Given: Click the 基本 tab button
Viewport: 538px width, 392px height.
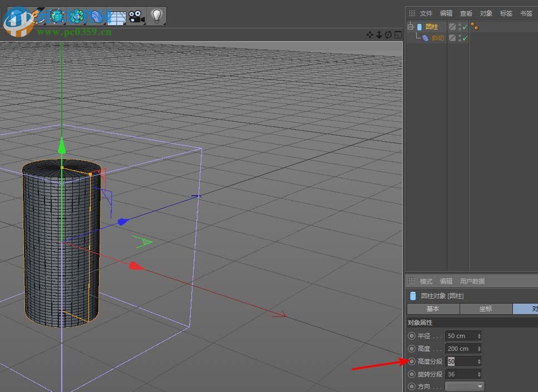Looking at the screenshot, I should coord(433,309).
